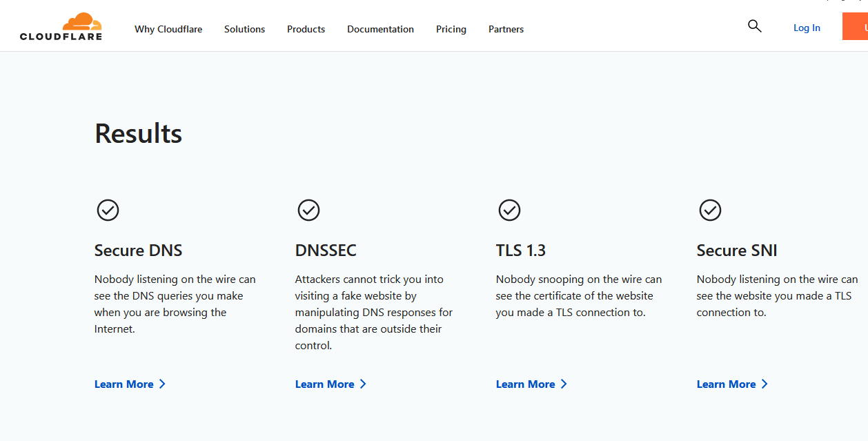Open the Products menu
Screen dimensions: 868x441
tap(306, 29)
